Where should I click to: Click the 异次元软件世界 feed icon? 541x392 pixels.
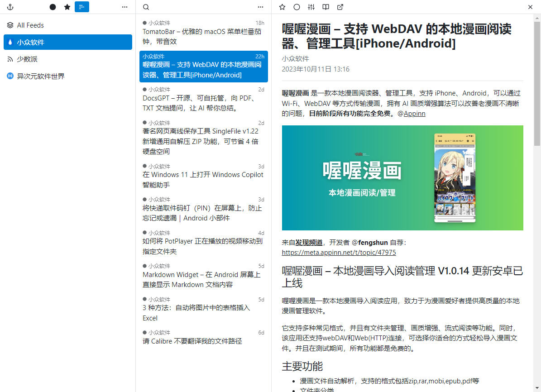(10, 76)
